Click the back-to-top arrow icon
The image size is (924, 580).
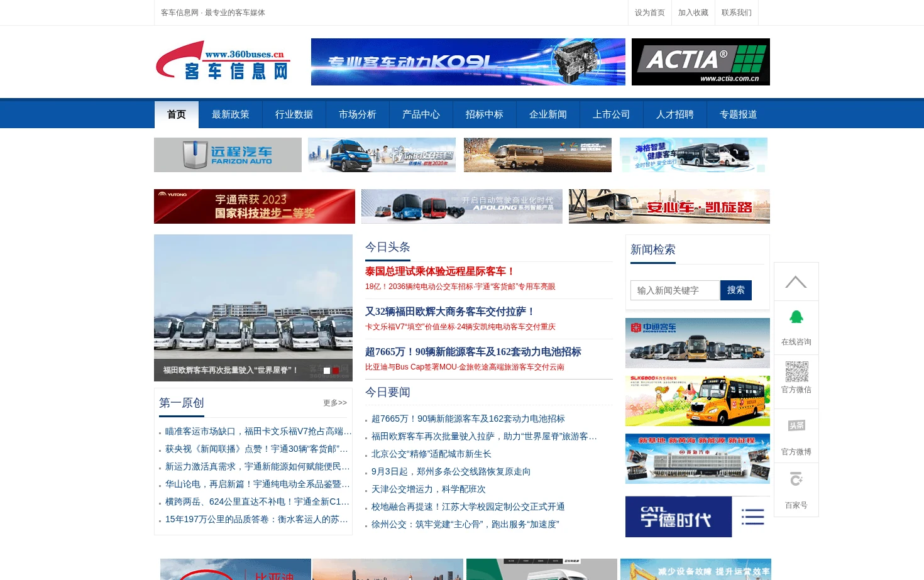(796, 282)
